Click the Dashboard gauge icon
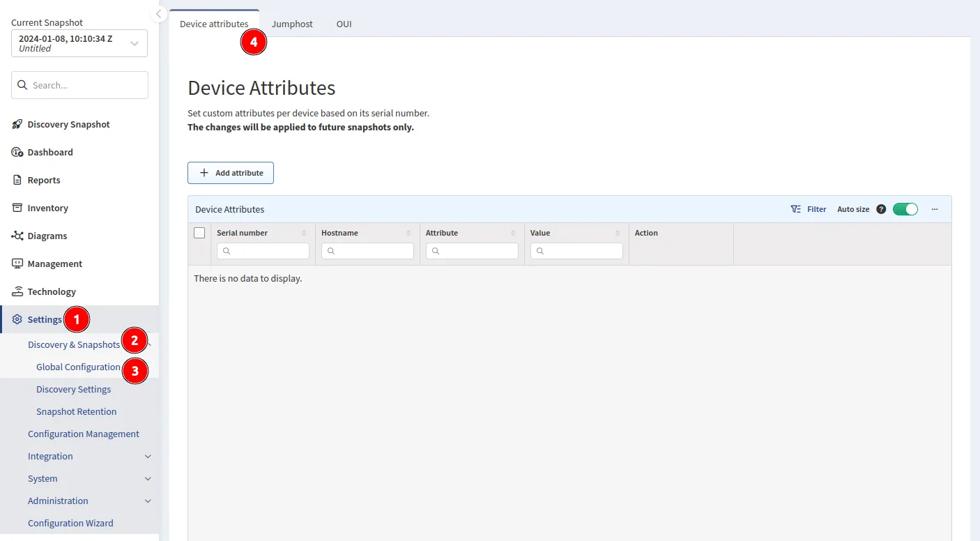 tap(17, 152)
